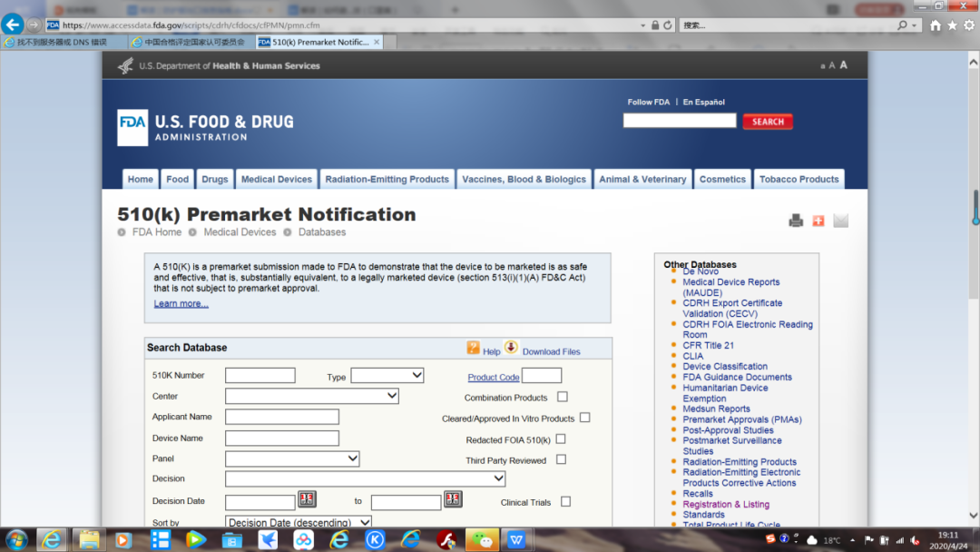Open Device Classification link
980x552 pixels.
coord(725,366)
